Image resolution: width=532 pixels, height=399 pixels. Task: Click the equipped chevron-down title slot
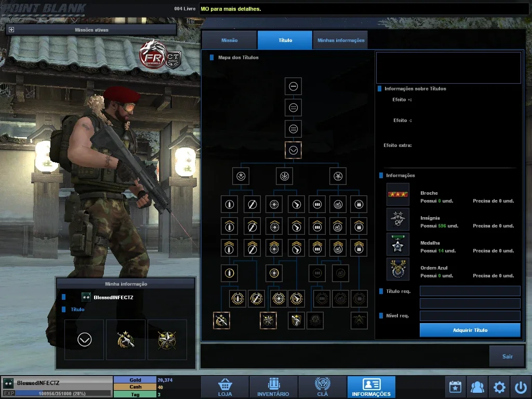(84, 340)
